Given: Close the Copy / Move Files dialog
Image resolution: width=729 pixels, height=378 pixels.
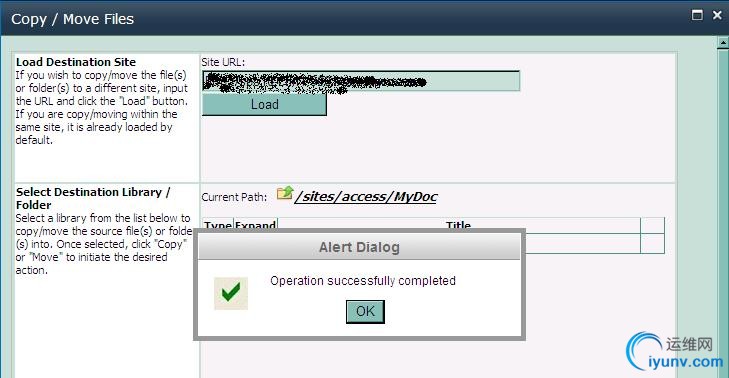Looking at the screenshot, I should click(717, 15).
